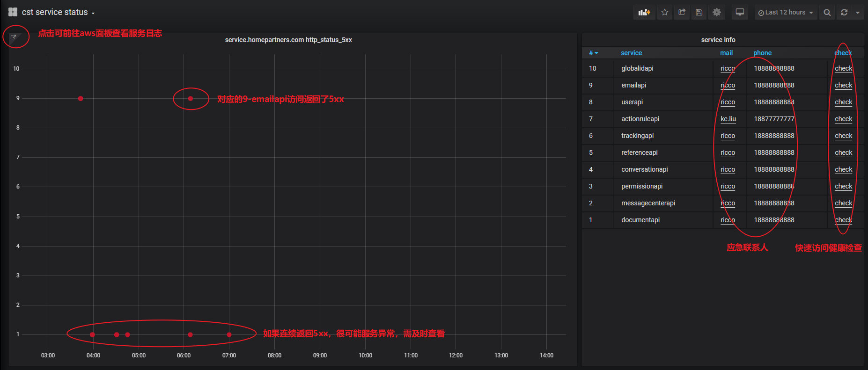Open http_status_5xx panel title menu
The width and height of the screenshot is (868, 370).
pyautogui.click(x=288, y=40)
